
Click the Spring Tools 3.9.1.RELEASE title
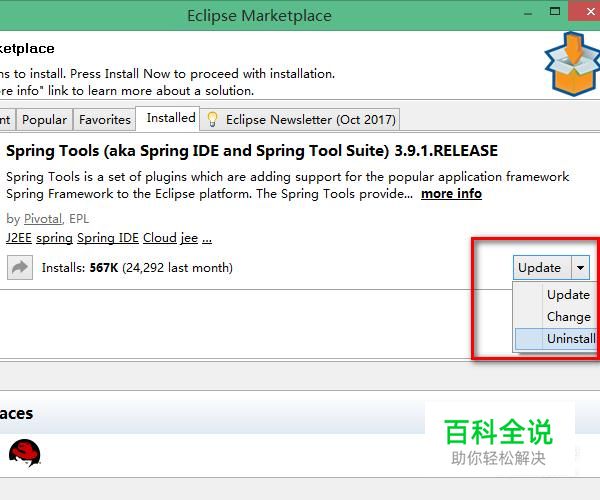click(252, 151)
